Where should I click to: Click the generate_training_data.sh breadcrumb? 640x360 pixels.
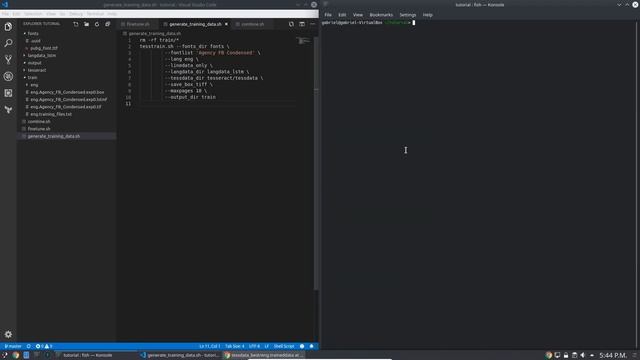[x=155, y=33]
